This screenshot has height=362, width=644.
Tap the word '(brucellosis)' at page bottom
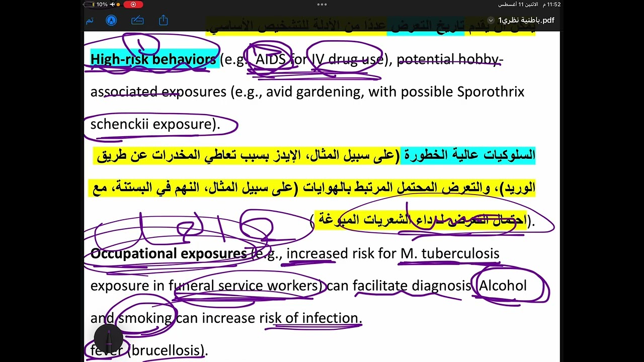pyautogui.click(x=168, y=350)
